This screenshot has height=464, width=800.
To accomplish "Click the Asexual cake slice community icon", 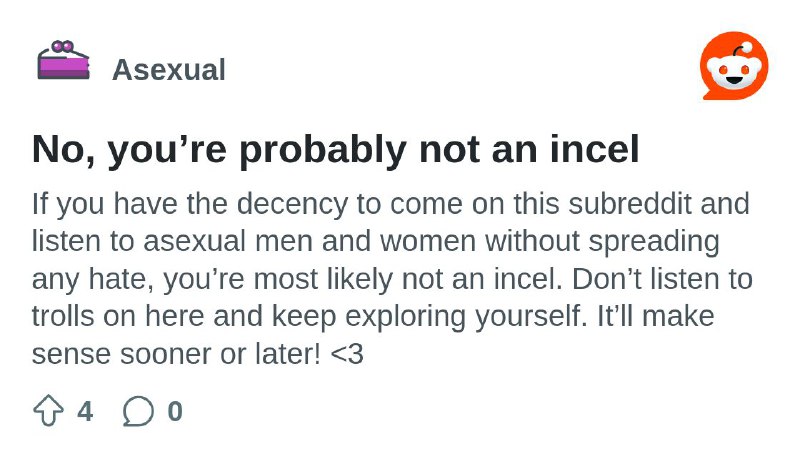I will click(x=63, y=60).
